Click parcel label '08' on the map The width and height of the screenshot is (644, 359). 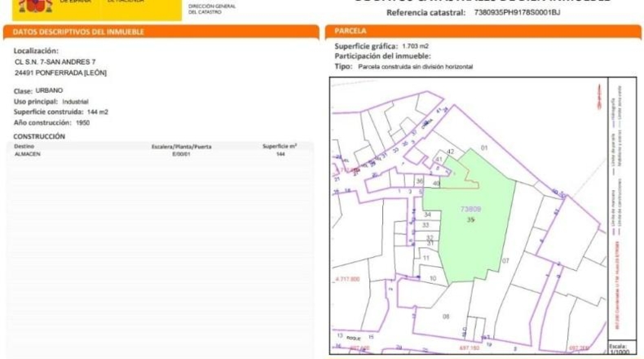[x=446, y=317]
